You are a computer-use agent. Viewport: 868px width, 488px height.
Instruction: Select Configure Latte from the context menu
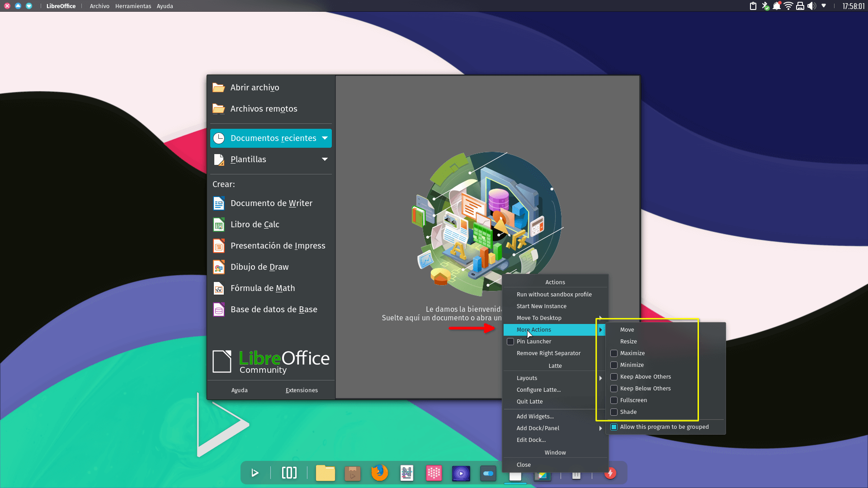[x=539, y=389]
